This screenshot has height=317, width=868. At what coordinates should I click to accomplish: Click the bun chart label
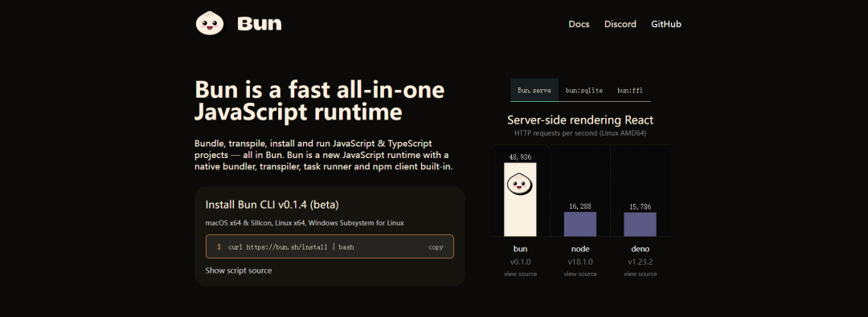pos(520,249)
